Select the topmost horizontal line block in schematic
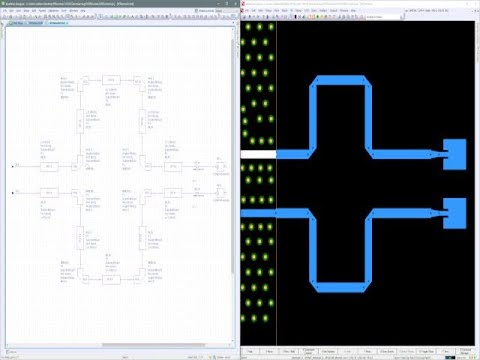 (x=111, y=80)
